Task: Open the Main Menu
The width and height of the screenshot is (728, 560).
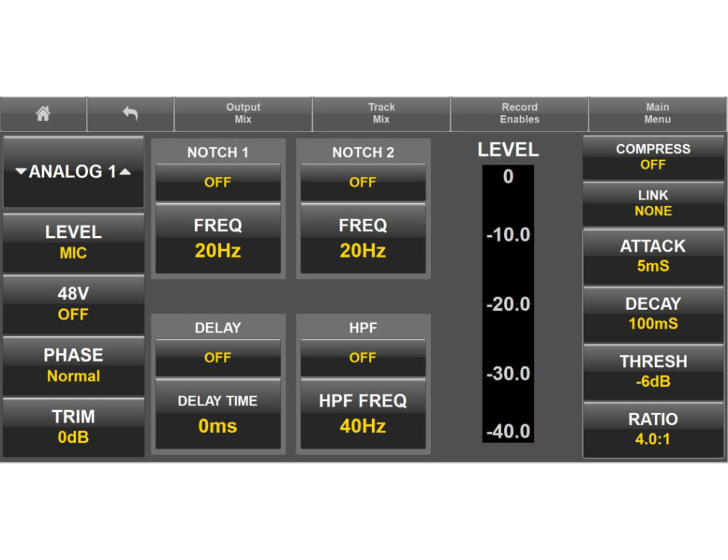Action: [657, 113]
